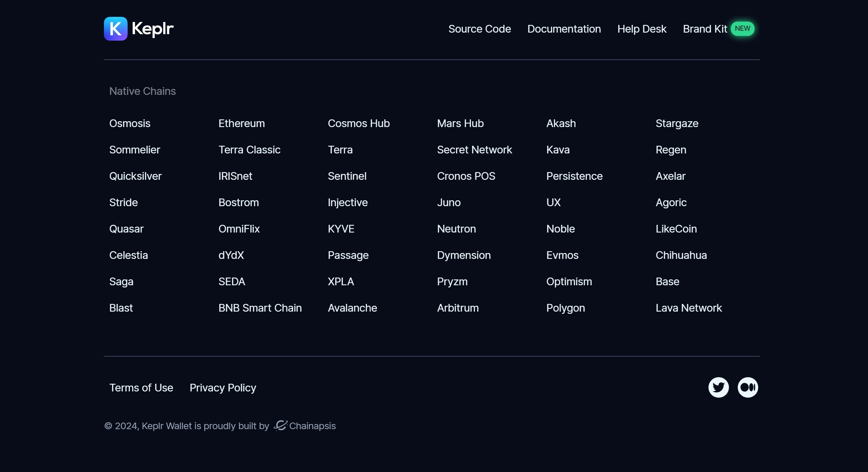The height and width of the screenshot is (472, 868).
Task: Open the Privacy Policy link
Action: (223, 388)
